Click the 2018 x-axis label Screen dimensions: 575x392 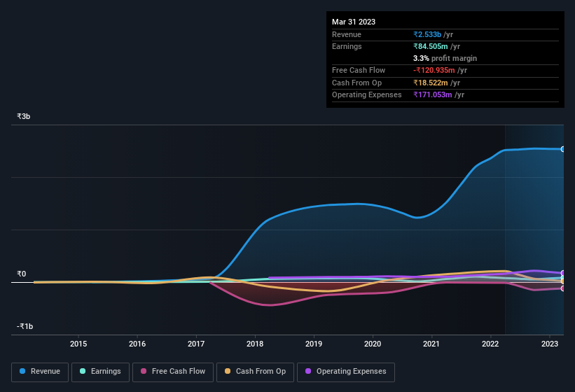pos(255,344)
